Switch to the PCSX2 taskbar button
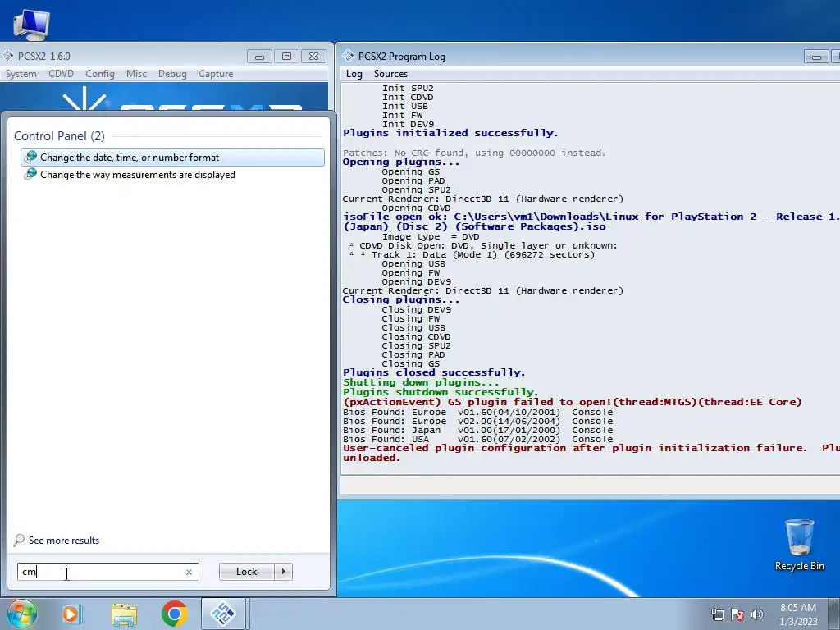Viewport: 840px width, 630px height. pos(224,614)
